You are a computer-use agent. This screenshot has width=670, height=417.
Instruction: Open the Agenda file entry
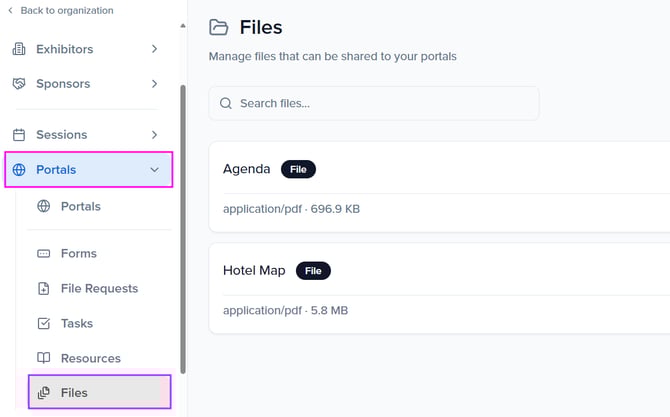247,169
